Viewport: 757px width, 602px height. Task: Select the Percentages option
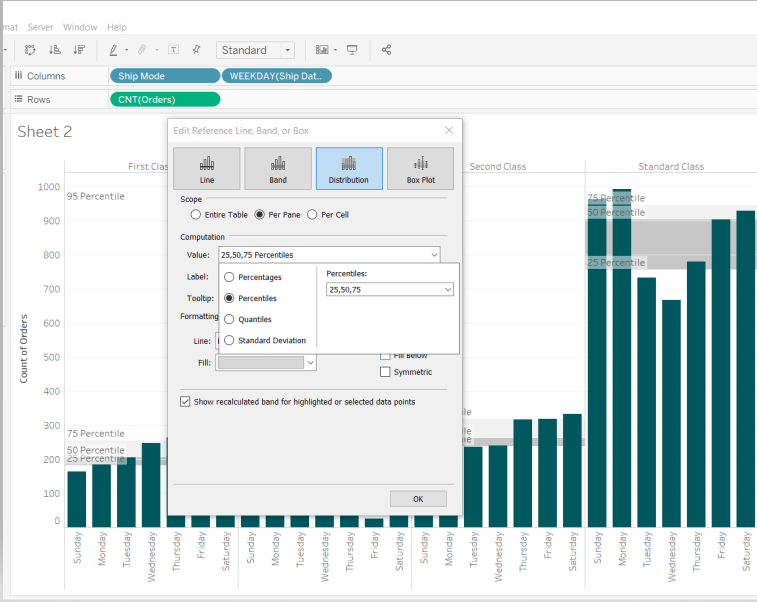(x=229, y=277)
